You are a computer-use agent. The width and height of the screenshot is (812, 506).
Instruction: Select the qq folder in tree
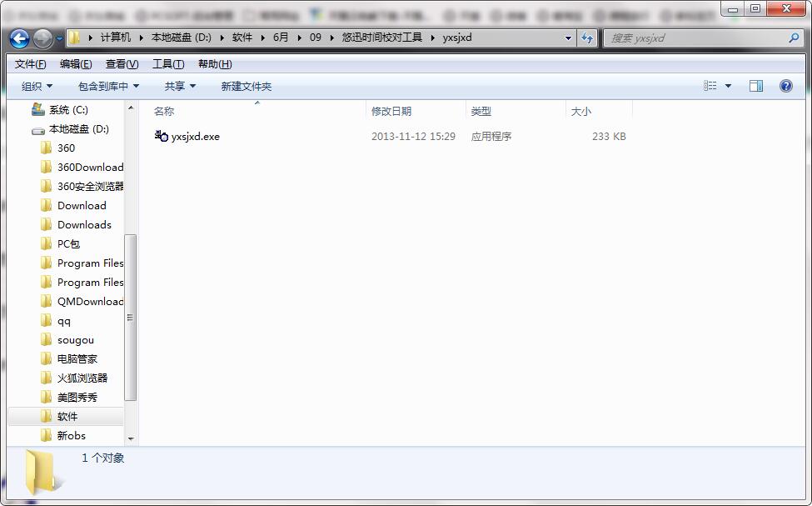point(63,321)
